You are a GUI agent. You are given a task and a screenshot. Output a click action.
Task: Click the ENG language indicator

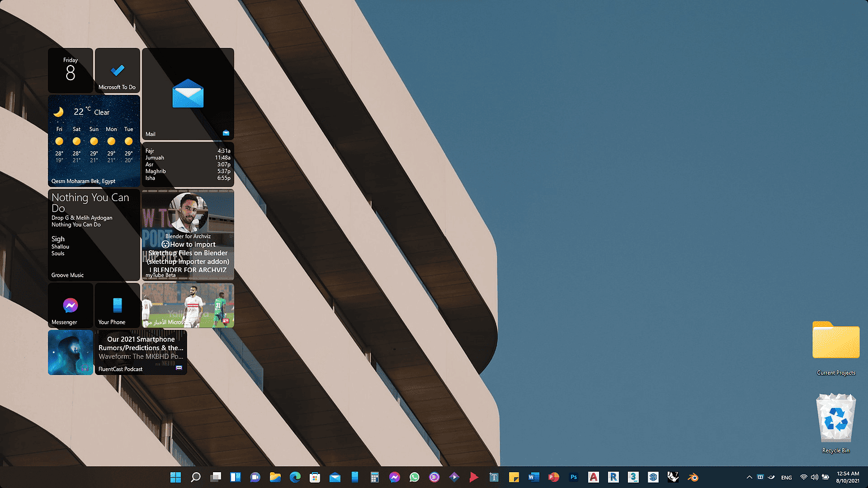[786, 477]
